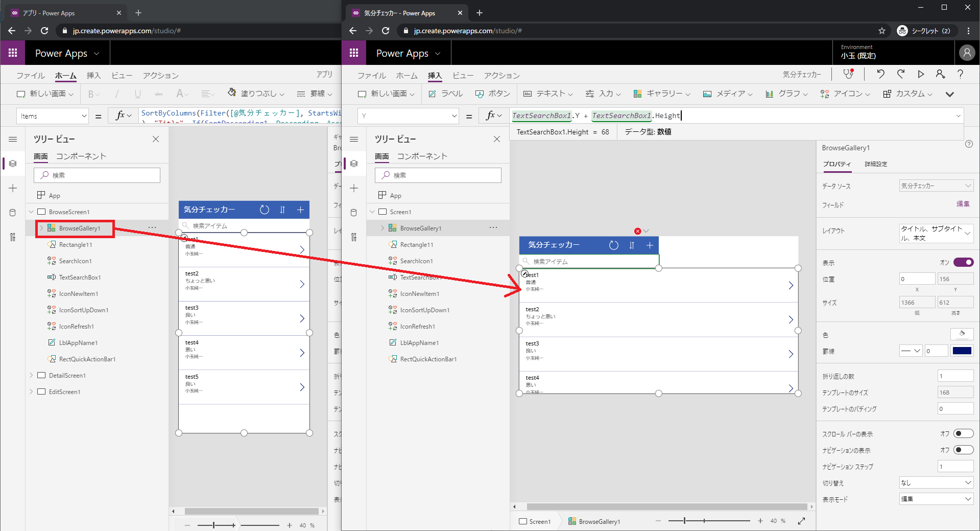Screen dimensions: 980x531
Task: Click the Insert plus icon in right sidebar
Action: pyautogui.click(x=354, y=188)
